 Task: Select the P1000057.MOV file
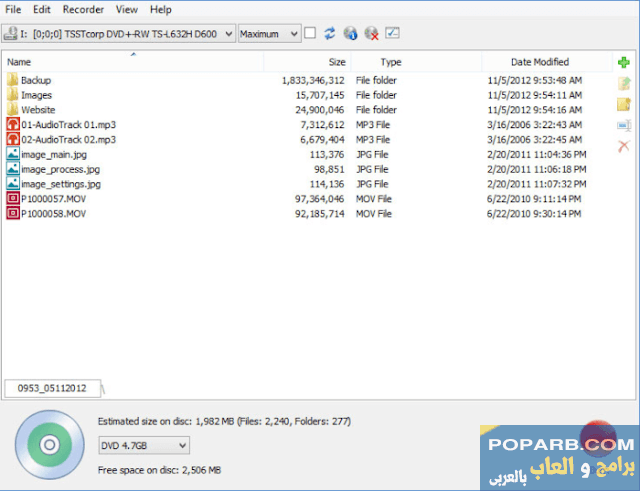click(53, 200)
